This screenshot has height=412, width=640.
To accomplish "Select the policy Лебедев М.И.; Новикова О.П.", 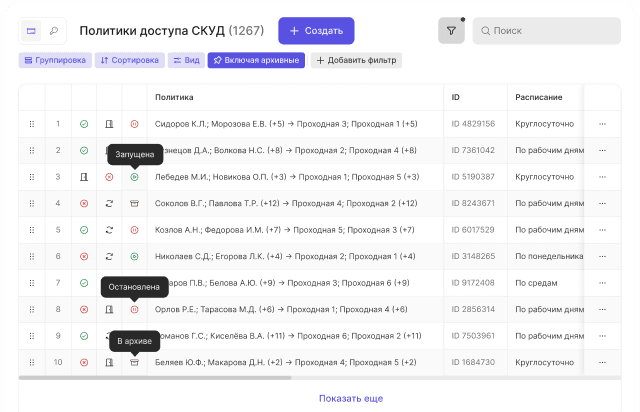I will pos(287,177).
